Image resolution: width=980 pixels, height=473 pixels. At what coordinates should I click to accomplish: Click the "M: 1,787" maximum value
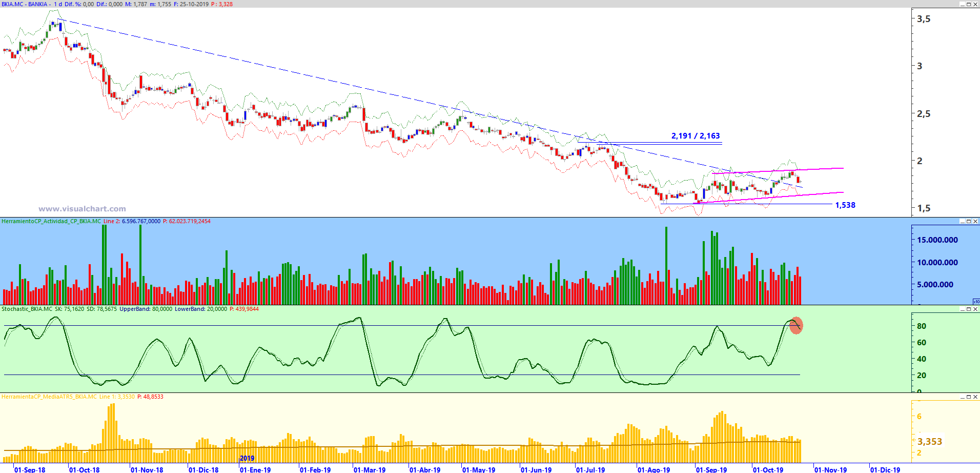click(136, 4)
